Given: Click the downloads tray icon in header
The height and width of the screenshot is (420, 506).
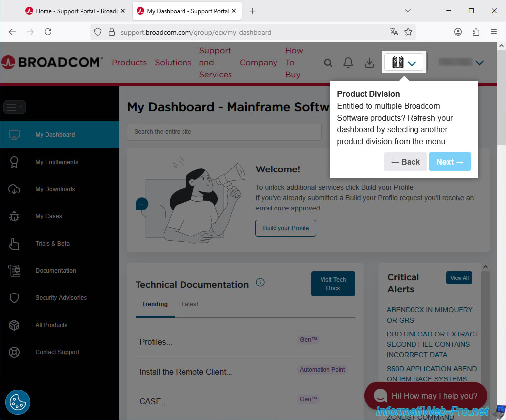Looking at the screenshot, I should (x=369, y=63).
